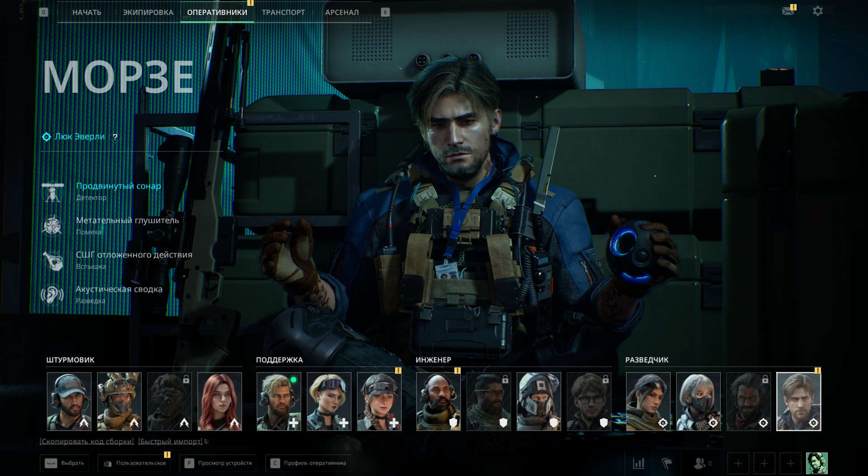The width and height of the screenshot is (868, 476).
Task: Click the РАЗВЕДЧИК class heading
Action: click(x=647, y=360)
